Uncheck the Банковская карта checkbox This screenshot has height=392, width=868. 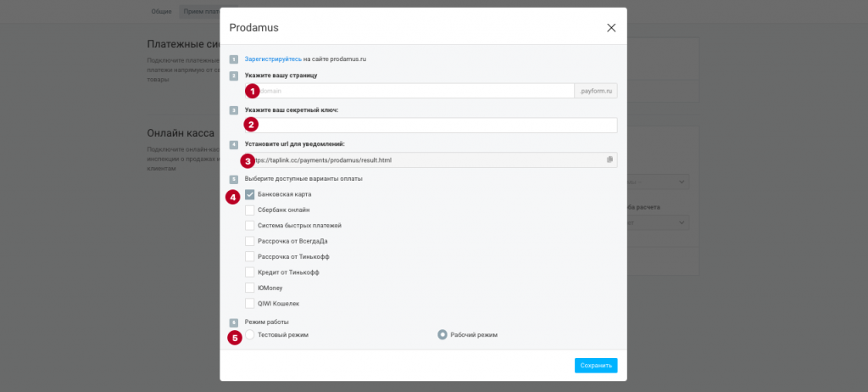(x=250, y=194)
